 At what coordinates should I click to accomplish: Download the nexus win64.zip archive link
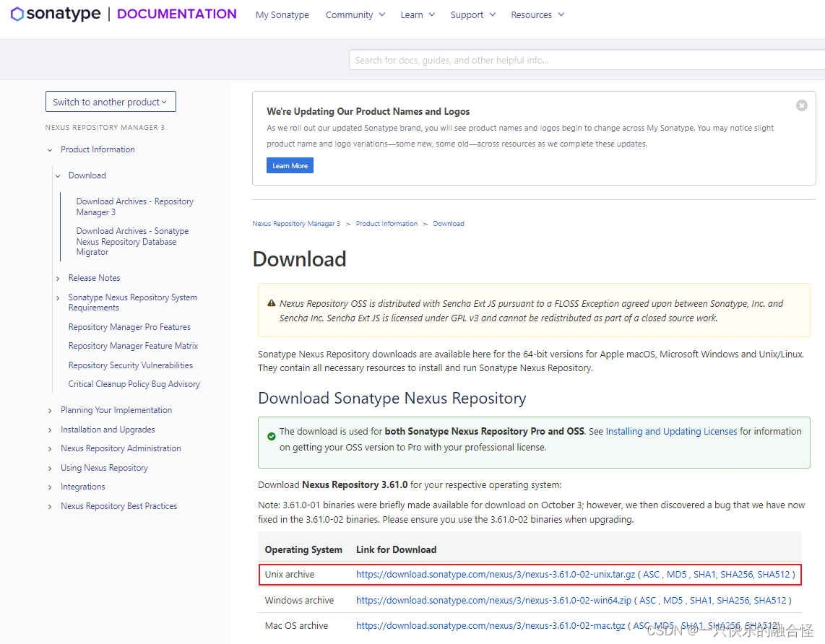[493, 601]
